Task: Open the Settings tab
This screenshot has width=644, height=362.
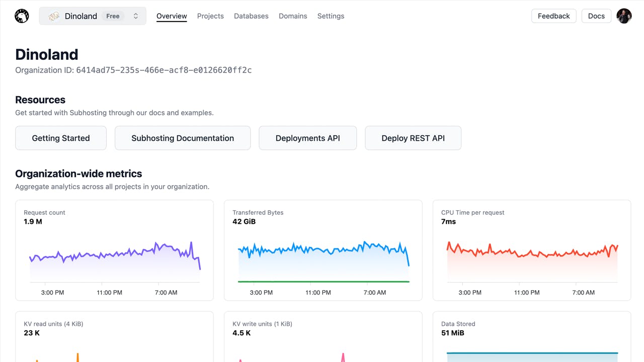Action: click(x=331, y=16)
